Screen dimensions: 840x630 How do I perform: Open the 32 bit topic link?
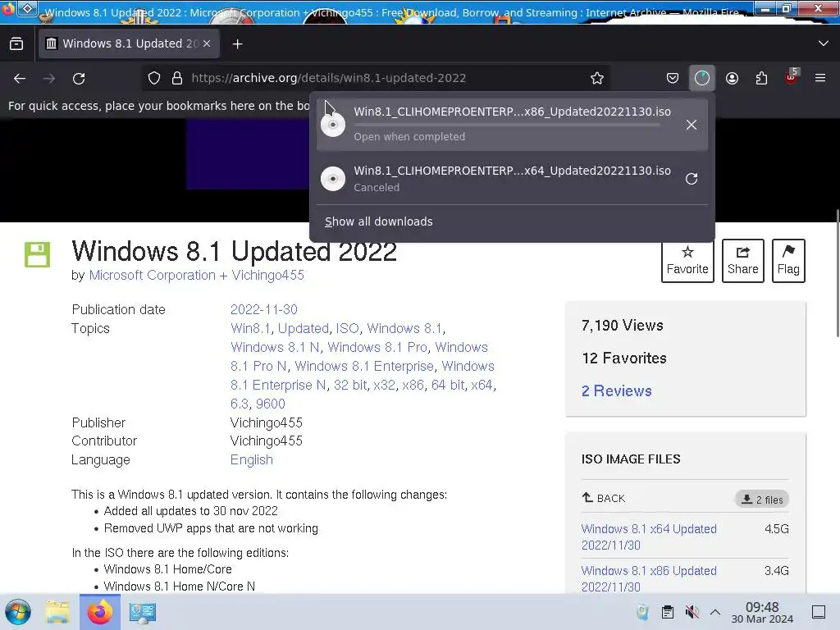(x=350, y=386)
